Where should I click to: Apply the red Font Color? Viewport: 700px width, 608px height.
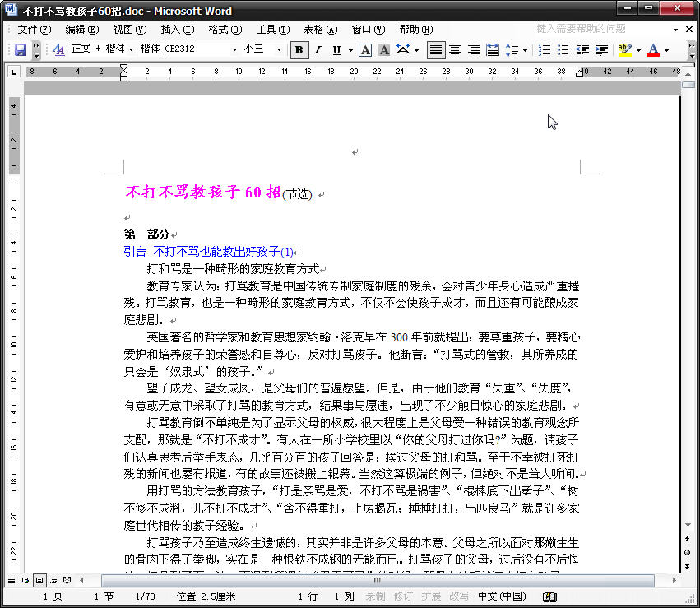[x=653, y=49]
